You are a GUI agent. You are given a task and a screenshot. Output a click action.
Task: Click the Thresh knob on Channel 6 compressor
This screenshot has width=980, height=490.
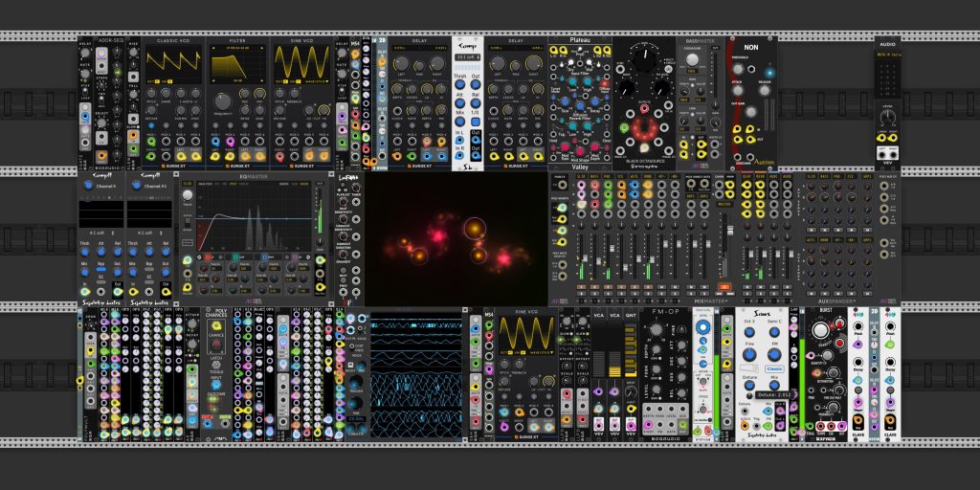(x=85, y=252)
